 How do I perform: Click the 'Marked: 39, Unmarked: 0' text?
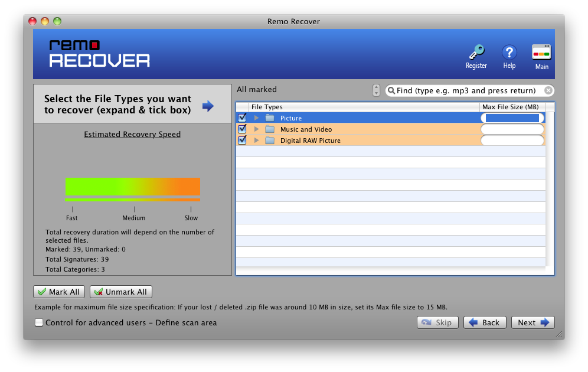86,249
